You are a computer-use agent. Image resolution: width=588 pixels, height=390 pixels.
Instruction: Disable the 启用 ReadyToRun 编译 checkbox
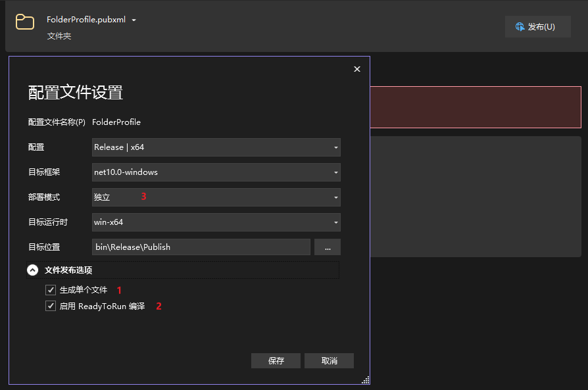(51, 306)
